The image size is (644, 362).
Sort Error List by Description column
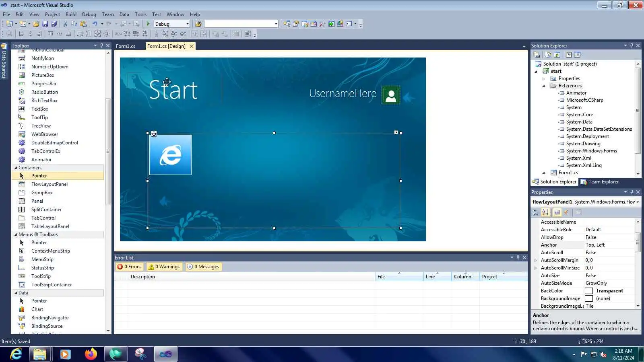click(252, 277)
